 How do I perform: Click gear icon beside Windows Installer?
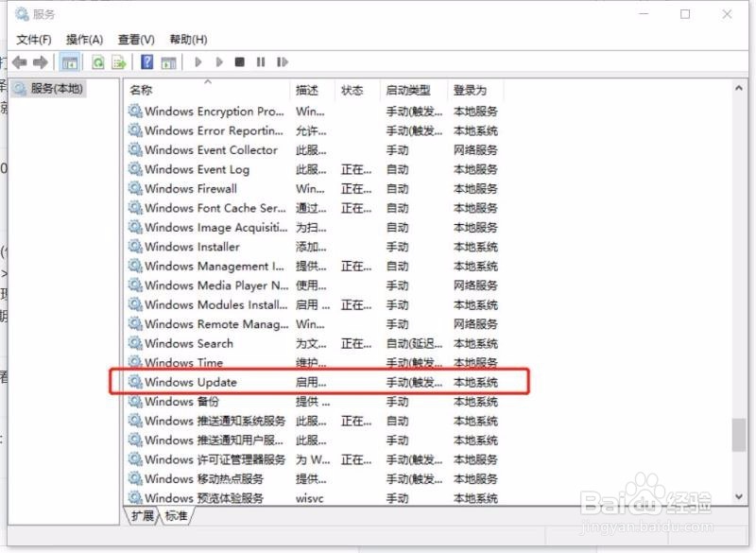(x=135, y=247)
